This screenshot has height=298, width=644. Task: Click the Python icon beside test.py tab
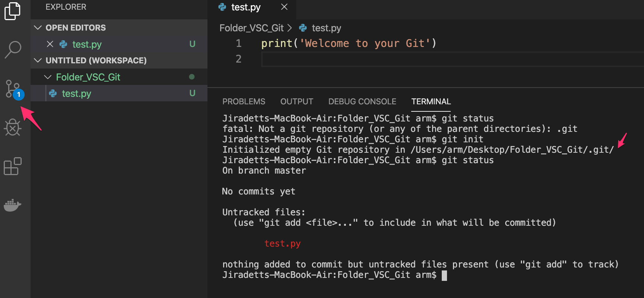click(222, 7)
